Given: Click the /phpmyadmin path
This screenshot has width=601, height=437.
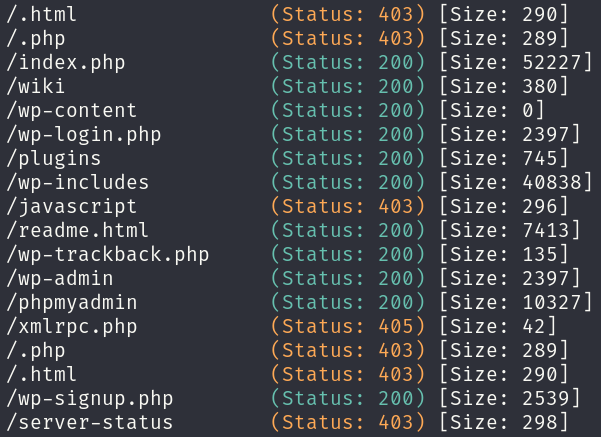Looking at the screenshot, I should (72, 303).
